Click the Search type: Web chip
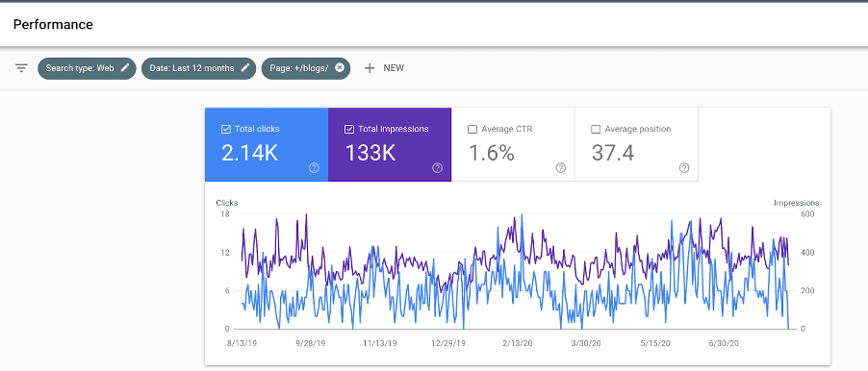 87,68
